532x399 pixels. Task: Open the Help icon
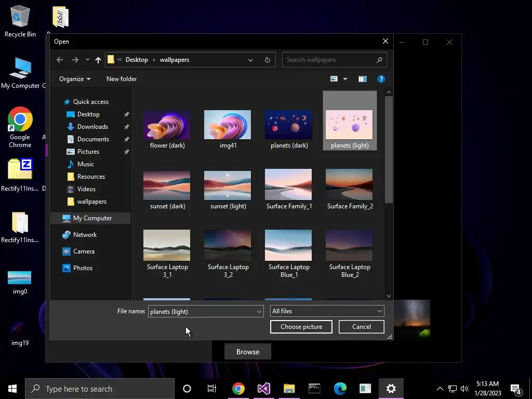coord(381,79)
